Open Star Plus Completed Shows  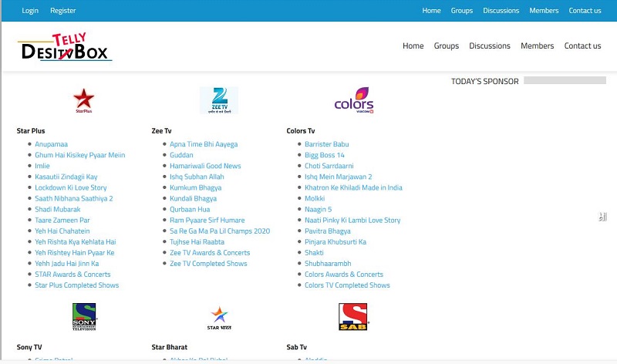coord(76,285)
